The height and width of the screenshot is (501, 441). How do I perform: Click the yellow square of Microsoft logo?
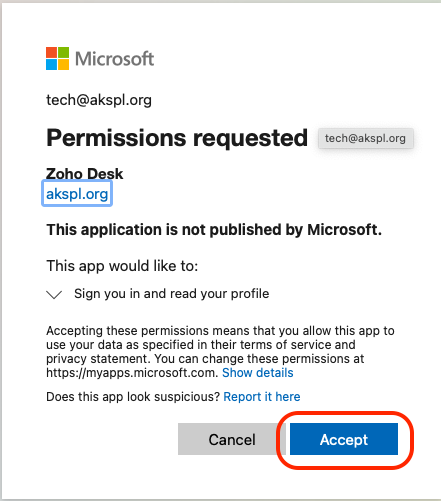64,64
